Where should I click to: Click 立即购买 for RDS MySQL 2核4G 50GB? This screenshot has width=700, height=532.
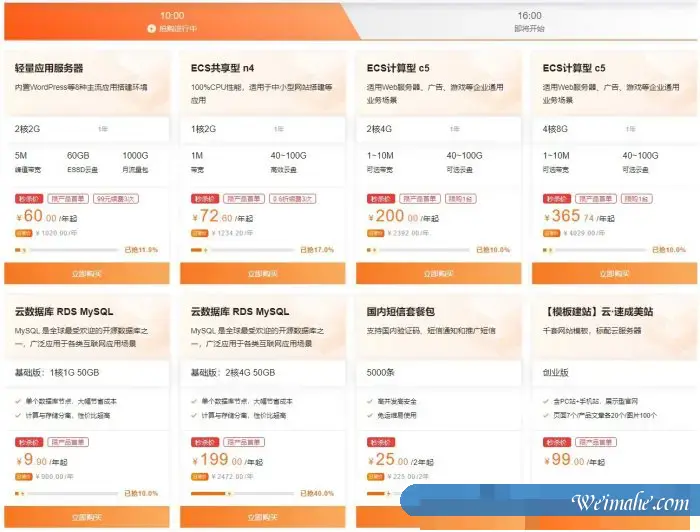(262, 517)
